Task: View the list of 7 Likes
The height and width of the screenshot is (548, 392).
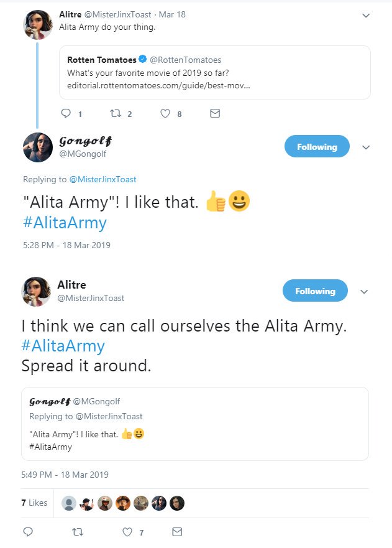Action: tap(34, 503)
